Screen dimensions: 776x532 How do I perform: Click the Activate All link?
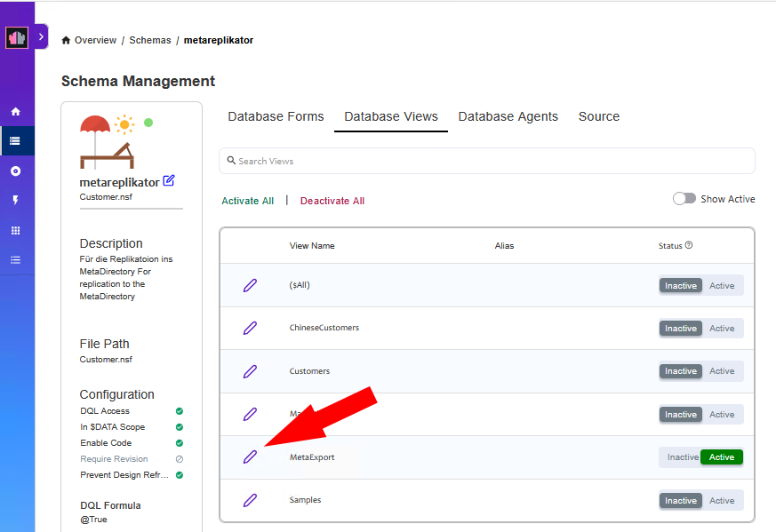pos(247,201)
